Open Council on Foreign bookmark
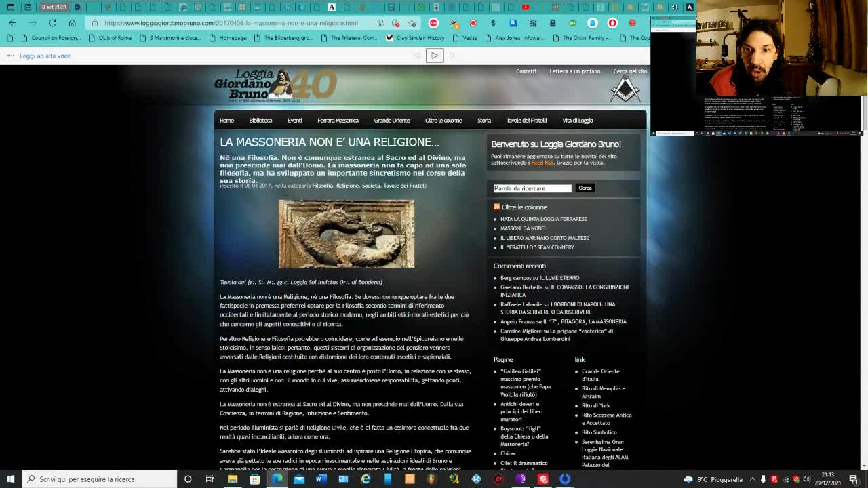Viewport: 868px width, 488px height. 51,38
